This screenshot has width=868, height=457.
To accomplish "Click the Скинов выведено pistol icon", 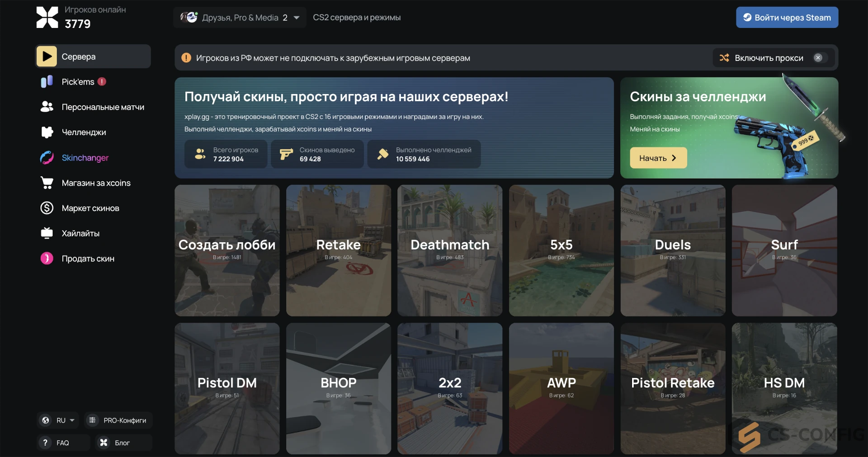I will pos(286,154).
